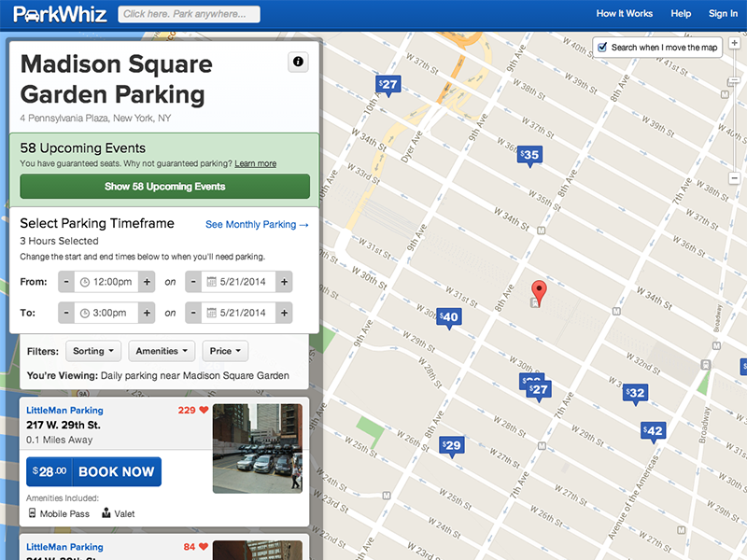Click the Mobile Pass amenity icon
The image size is (747, 560).
coord(33,513)
